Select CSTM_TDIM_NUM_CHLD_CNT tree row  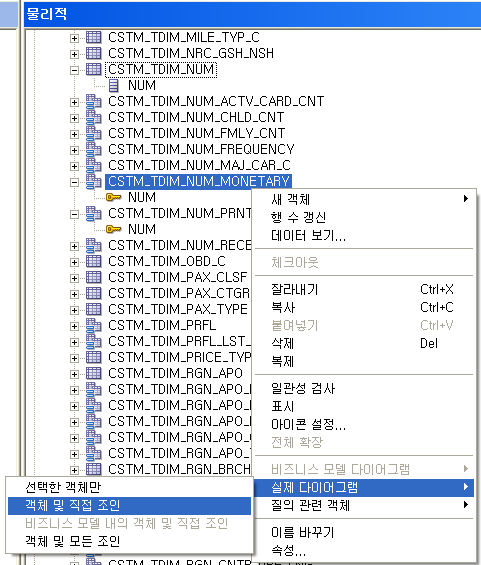pos(196,117)
